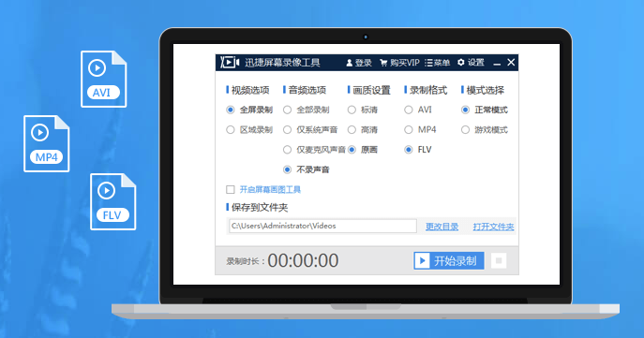
Task: Click the 录制时长 label
Action: [245, 262]
